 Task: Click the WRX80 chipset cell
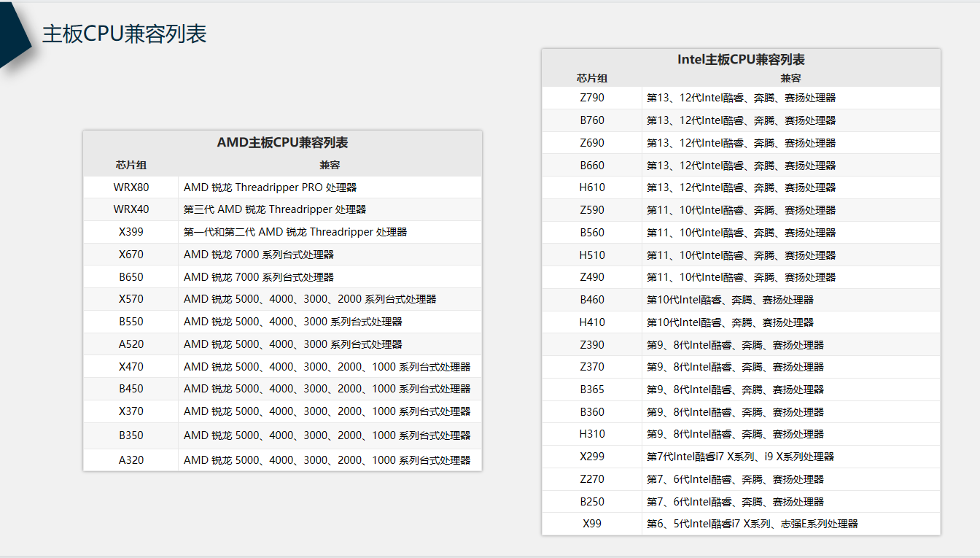pos(131,187)
